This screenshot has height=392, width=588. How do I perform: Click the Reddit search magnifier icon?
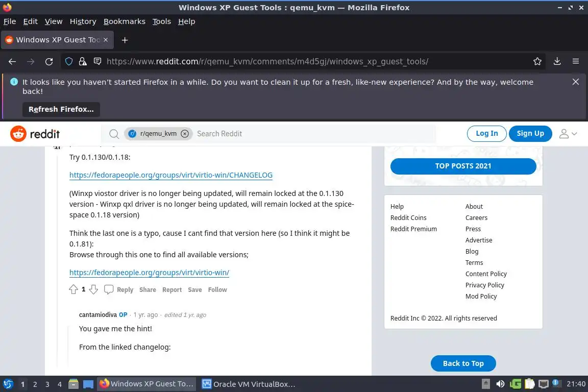pos(114,134)
